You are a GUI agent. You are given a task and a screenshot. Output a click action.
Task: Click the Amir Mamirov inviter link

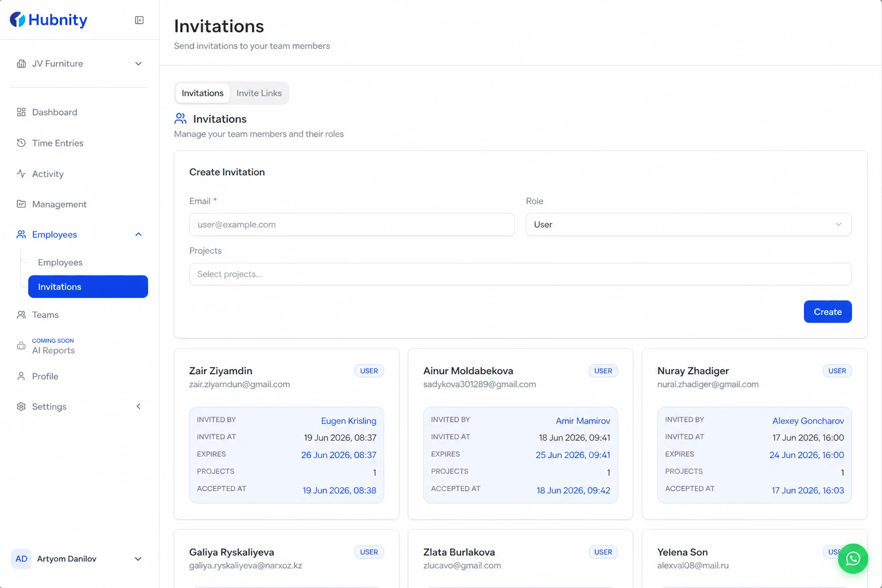[583, 421]
